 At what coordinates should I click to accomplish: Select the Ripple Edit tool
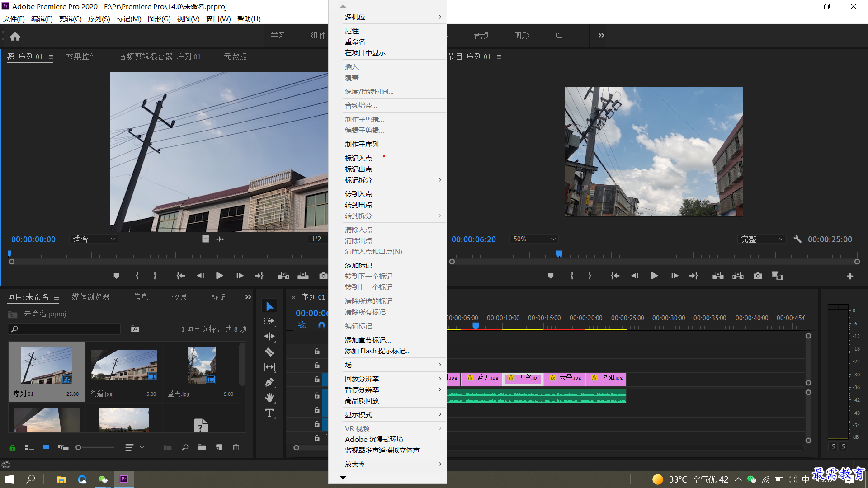(x=269, y=336)
